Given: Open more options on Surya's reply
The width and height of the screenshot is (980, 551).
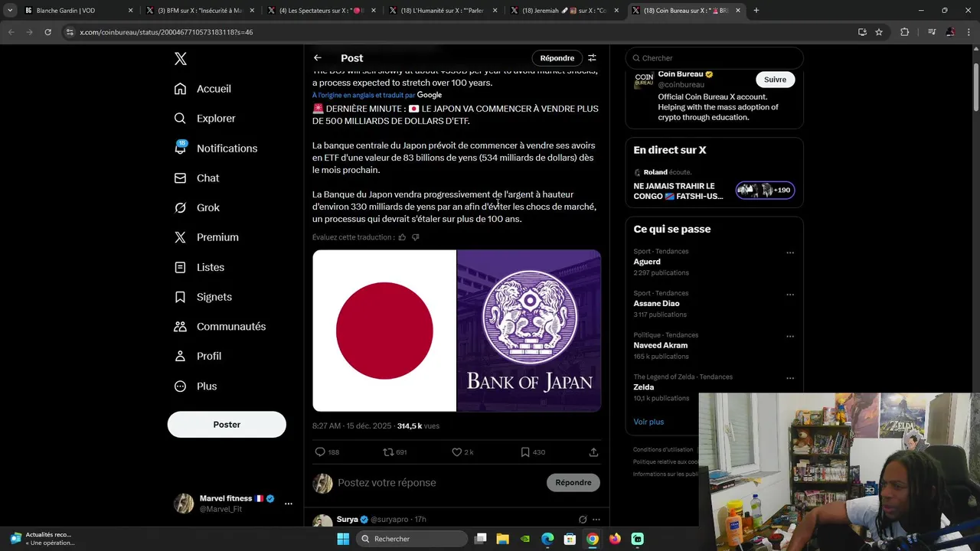Looking at the screenshot, I should click(596, 520).
